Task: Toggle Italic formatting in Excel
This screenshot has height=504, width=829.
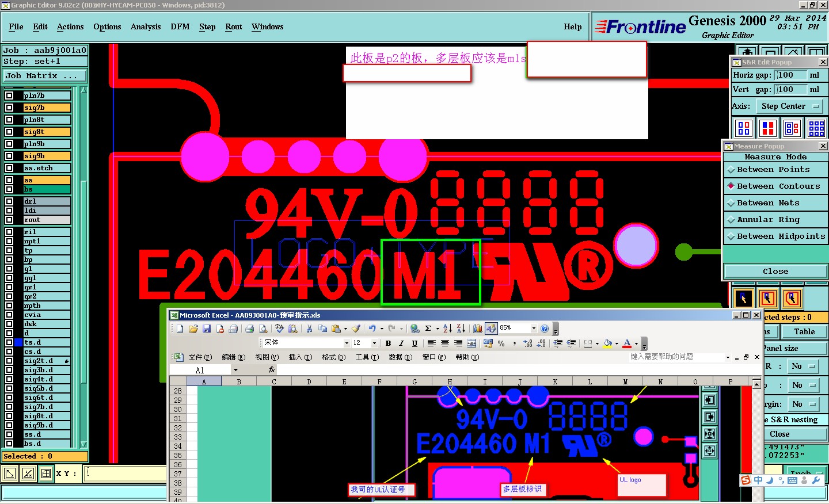Action: 401,343
